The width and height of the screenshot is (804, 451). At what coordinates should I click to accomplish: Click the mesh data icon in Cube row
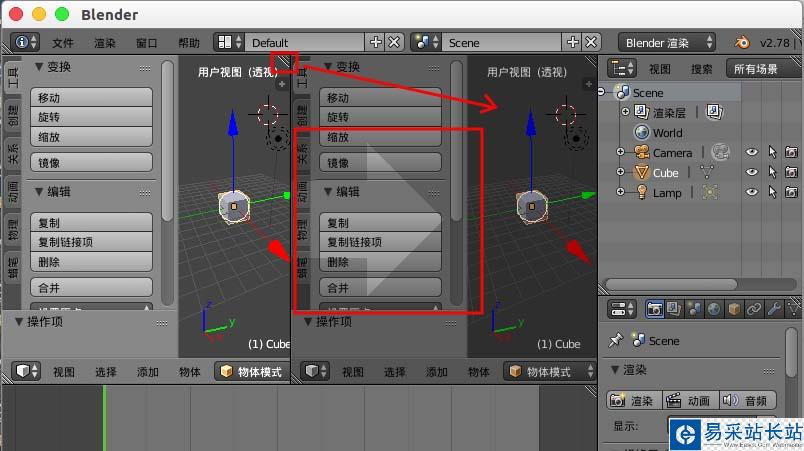point(707,172)
